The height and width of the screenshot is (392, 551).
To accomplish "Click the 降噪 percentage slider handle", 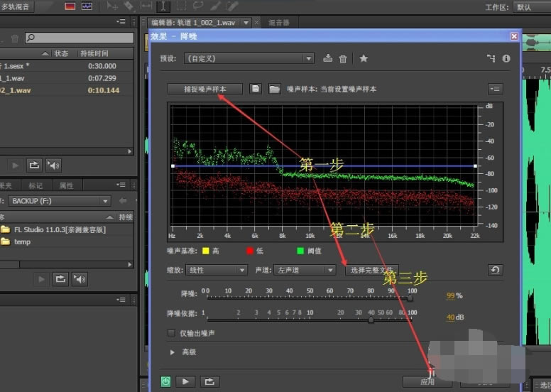I will [x=410, y=298].
